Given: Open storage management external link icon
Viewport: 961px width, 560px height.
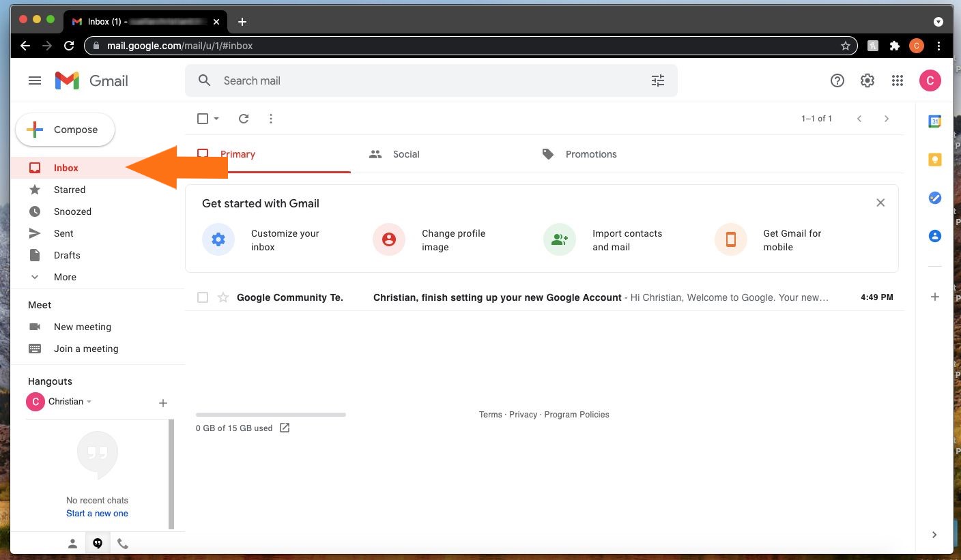Looking at the screenshot, I should [x=285, y=428].
